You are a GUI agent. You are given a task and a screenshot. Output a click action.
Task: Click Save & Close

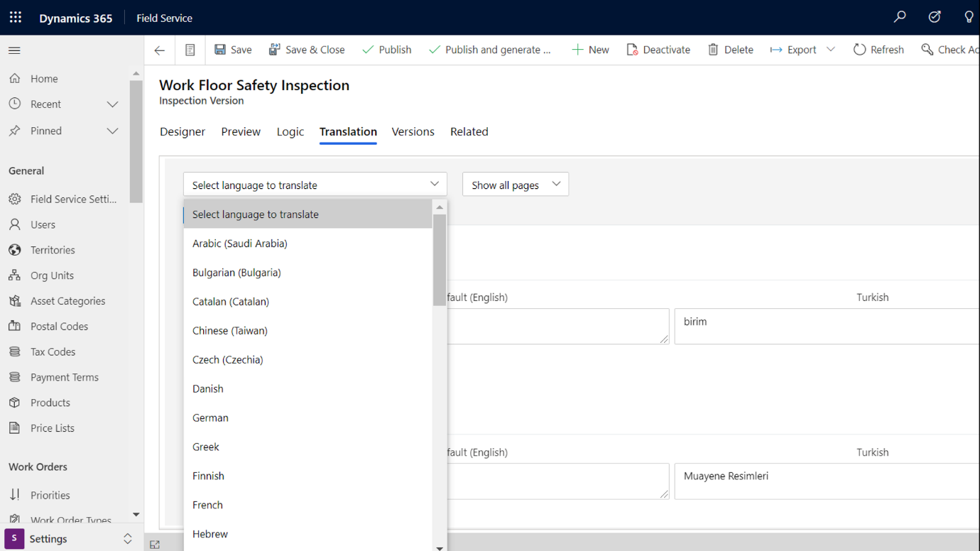[x=307, y=49]
